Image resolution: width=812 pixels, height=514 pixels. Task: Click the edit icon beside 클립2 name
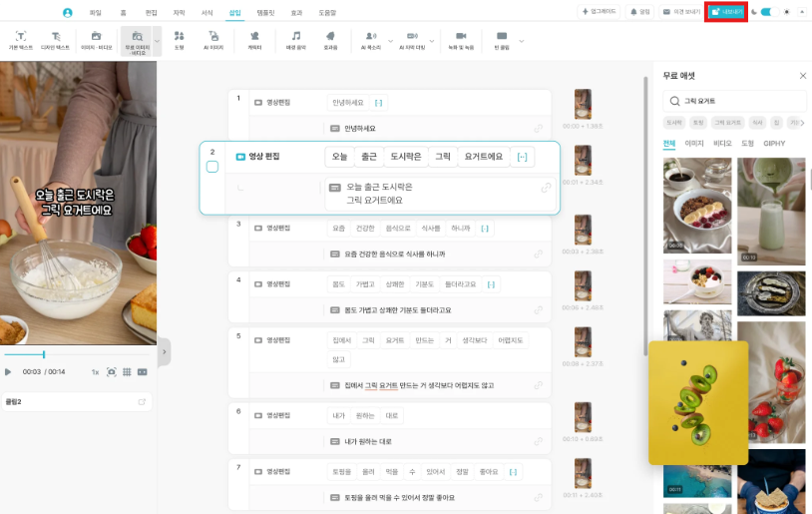click(x=142, y=402)
